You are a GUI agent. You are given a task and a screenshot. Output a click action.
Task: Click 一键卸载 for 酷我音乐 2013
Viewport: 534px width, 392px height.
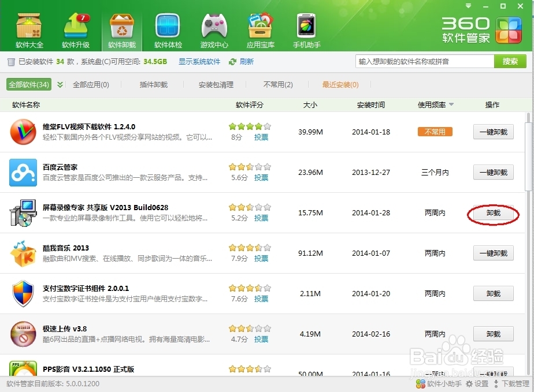[494, 253]
